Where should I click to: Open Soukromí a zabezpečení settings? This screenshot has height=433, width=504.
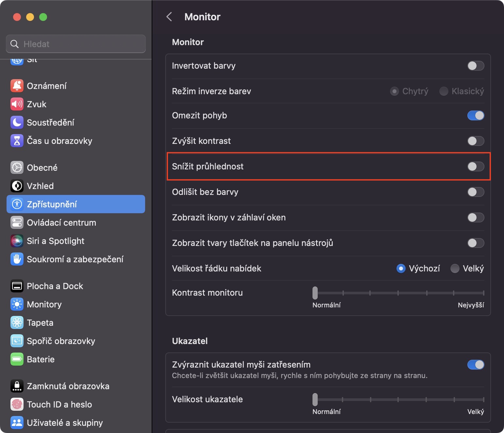pos(75,259)
